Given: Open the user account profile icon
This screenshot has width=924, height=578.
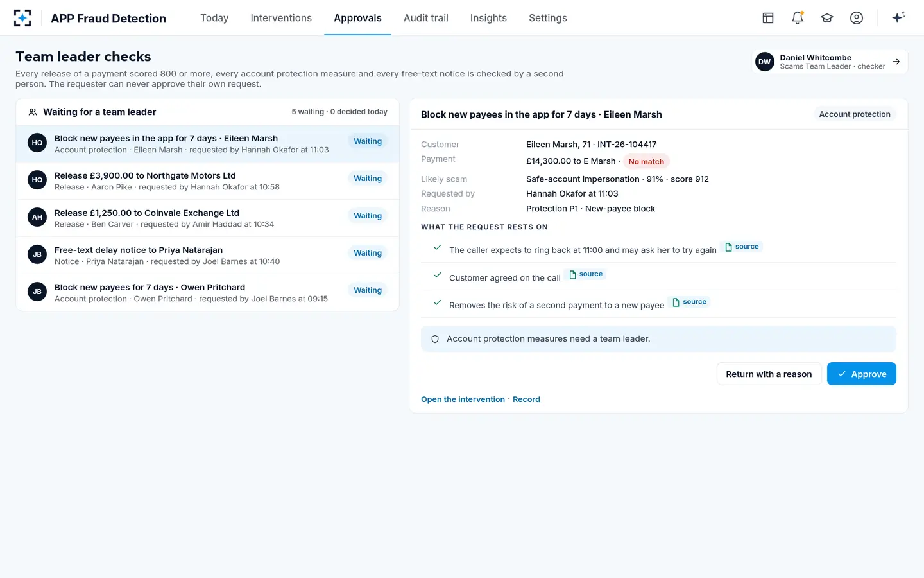Looking at the screenshot, I should (857, 18).
